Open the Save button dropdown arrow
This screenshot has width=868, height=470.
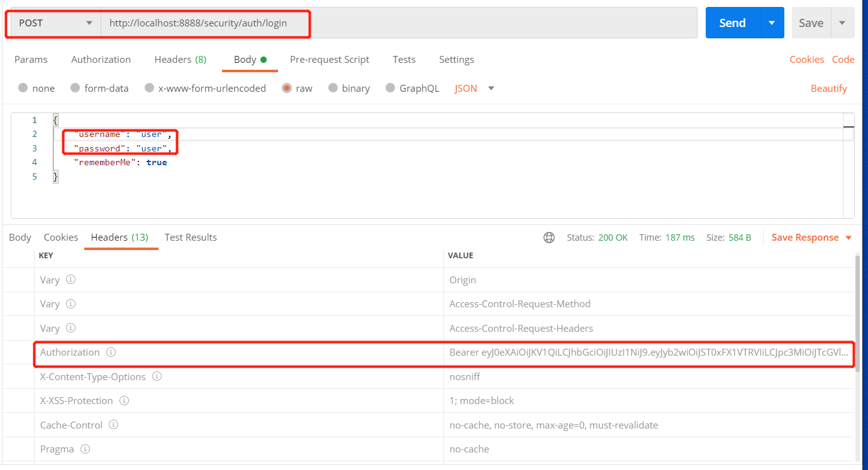[x=843, y=23]
